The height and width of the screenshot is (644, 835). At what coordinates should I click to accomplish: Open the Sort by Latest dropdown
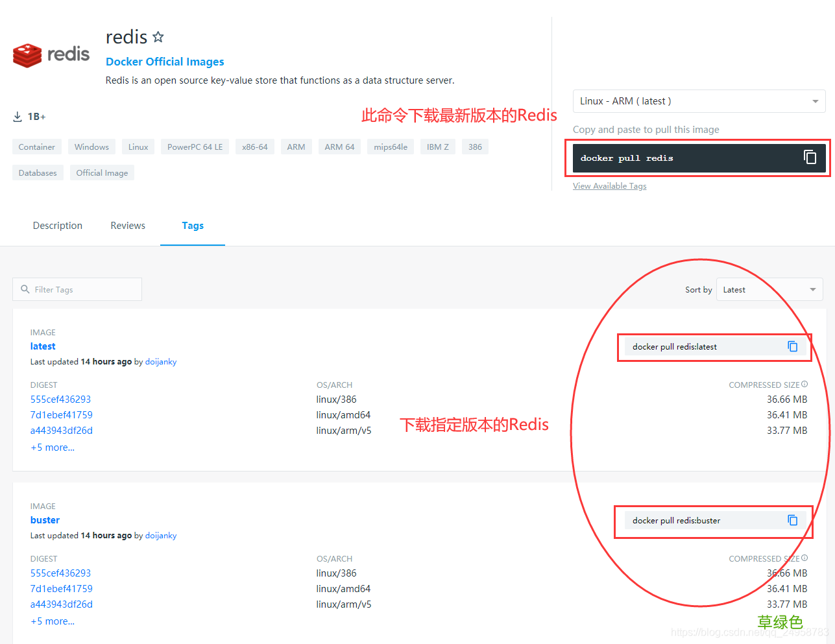point(769,289)
